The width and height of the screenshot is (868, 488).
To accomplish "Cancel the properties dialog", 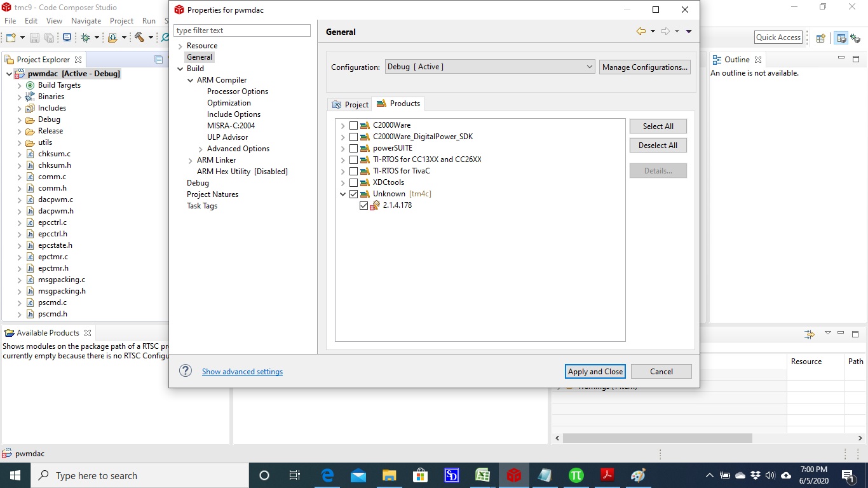I will click(661, 371).
